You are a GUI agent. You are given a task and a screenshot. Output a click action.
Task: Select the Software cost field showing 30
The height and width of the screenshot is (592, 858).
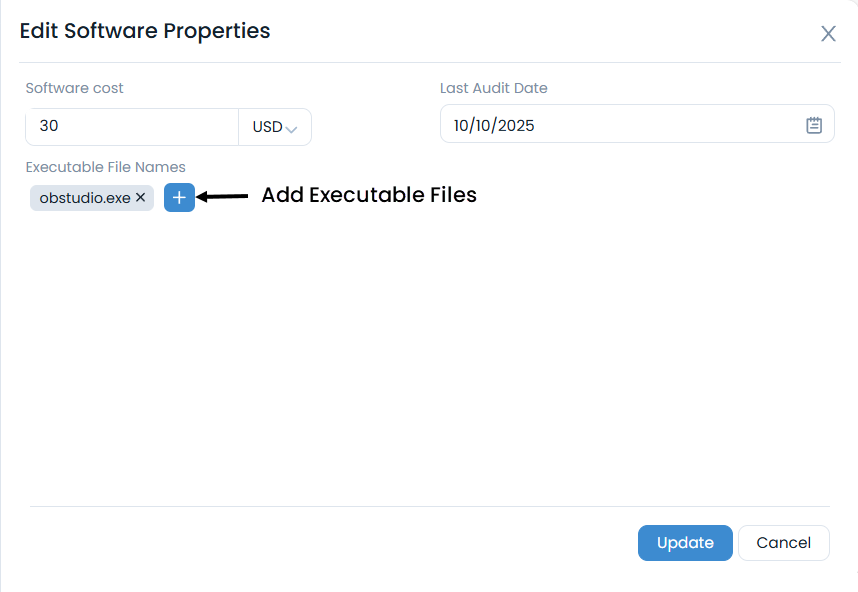pyautogui.click(x=130, y=126)
